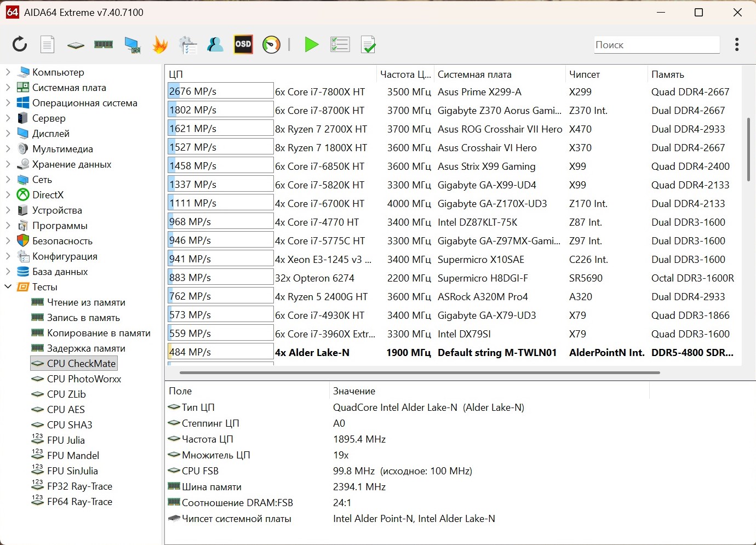
Task: Open Чтение из памяти test
Action: (x=86, y=302)
